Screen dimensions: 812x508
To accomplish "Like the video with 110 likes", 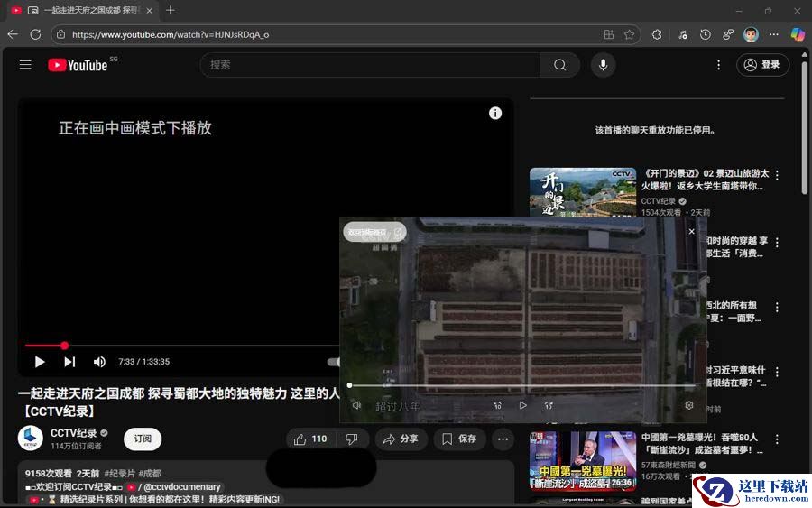I will (x=312, y=439).
